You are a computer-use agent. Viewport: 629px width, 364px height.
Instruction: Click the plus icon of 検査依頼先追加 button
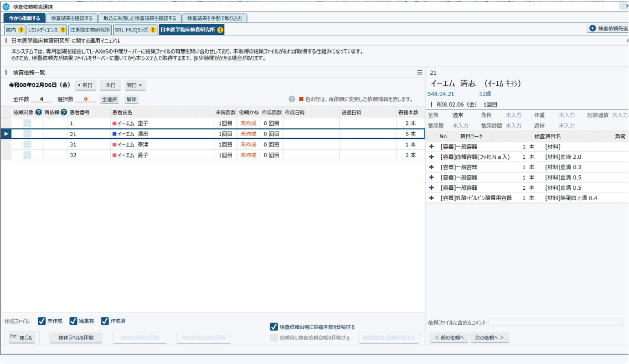pyautogui.click(x=592, y=28)
